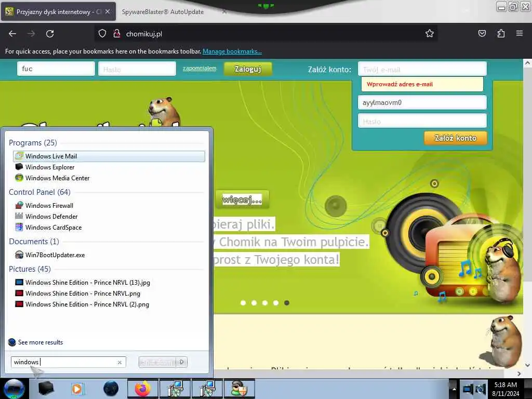
Task: Open Win7BootUpdater.exe document result
Action: [109, 255]
